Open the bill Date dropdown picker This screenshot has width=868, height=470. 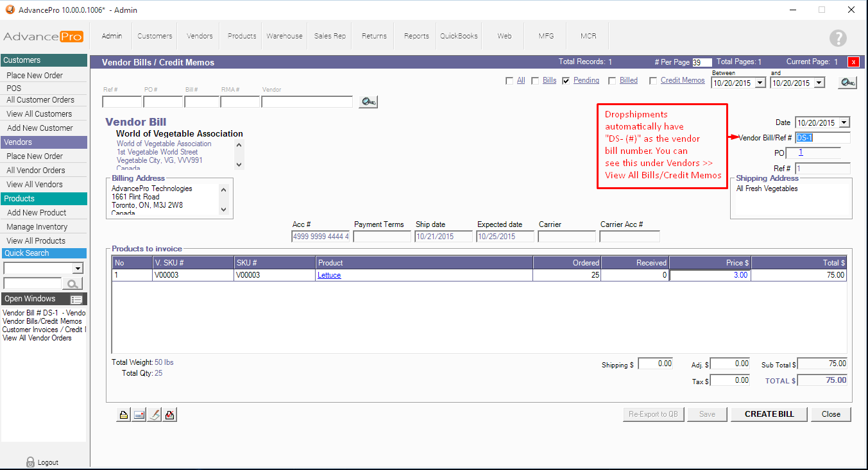point(844,122)
